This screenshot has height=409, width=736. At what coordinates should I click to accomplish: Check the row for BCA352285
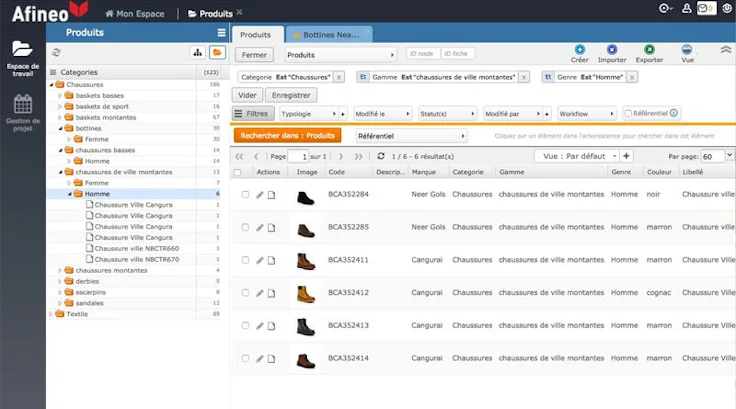(245, 227)
